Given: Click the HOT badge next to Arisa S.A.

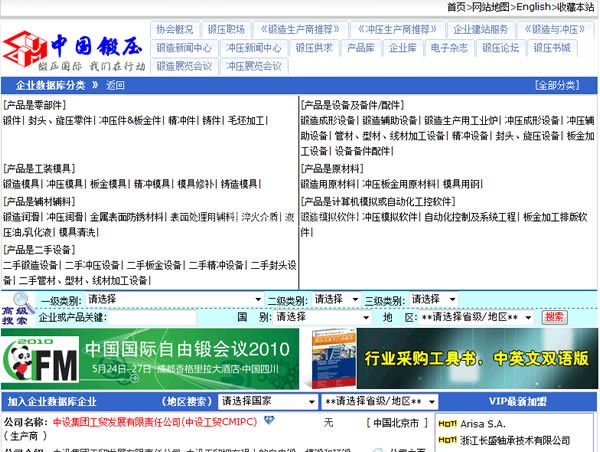Looking at the screenshot, I should pos(447,424).
